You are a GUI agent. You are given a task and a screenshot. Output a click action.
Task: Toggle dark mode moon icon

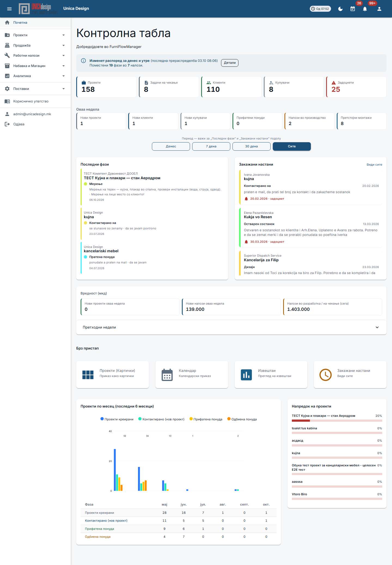coord(340,9)
